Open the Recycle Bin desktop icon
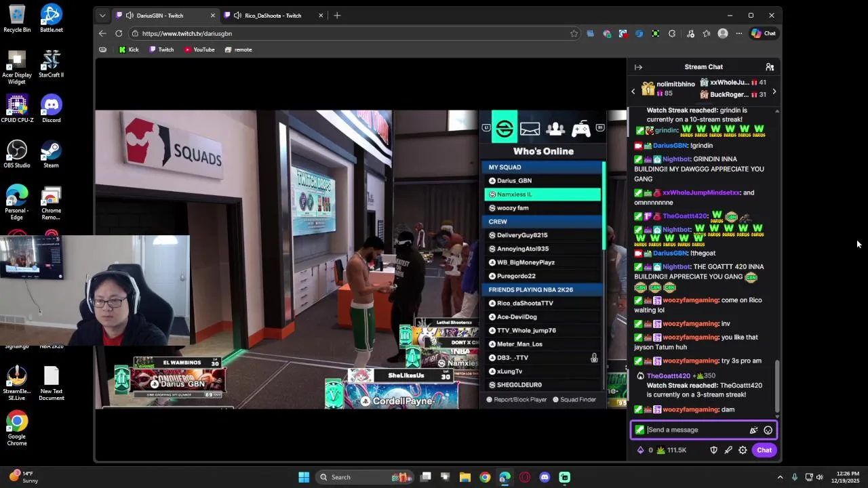 click(17, 18)
